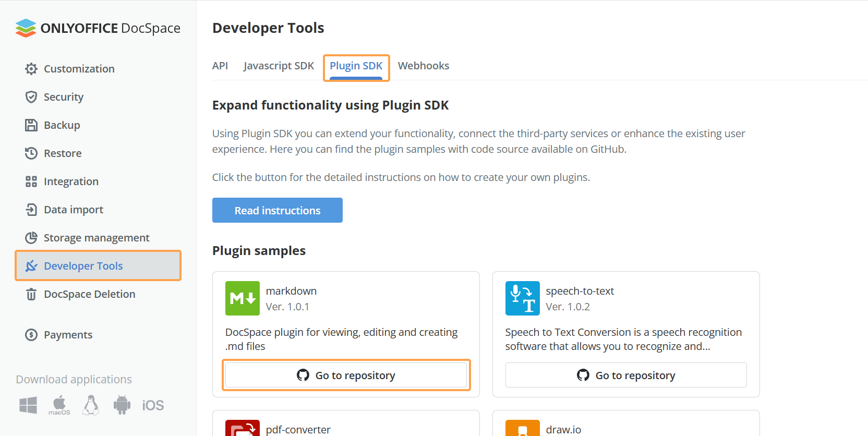Click the speech-to-text plugin blue icon
This screenshot has width=868, height=436.
tap(523, 298)
